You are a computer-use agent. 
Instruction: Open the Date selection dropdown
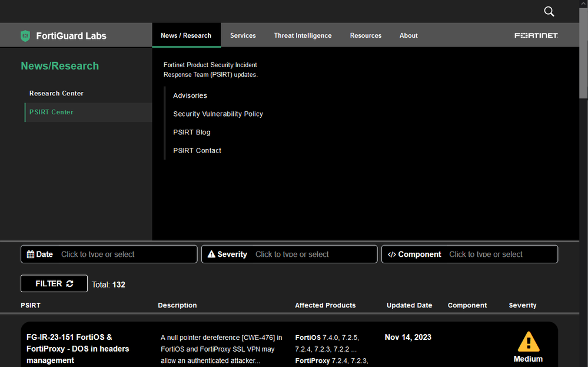(x=127, y=254)
